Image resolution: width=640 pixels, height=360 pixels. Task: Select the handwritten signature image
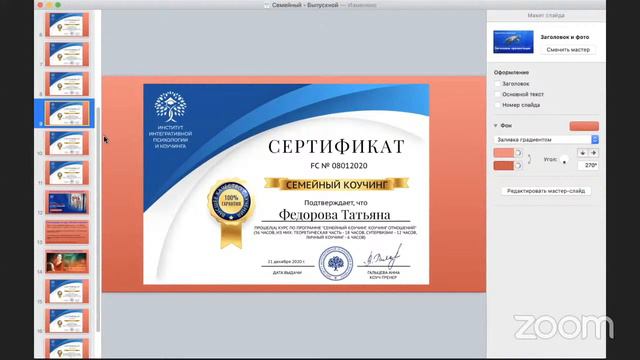tap(383, 256)
